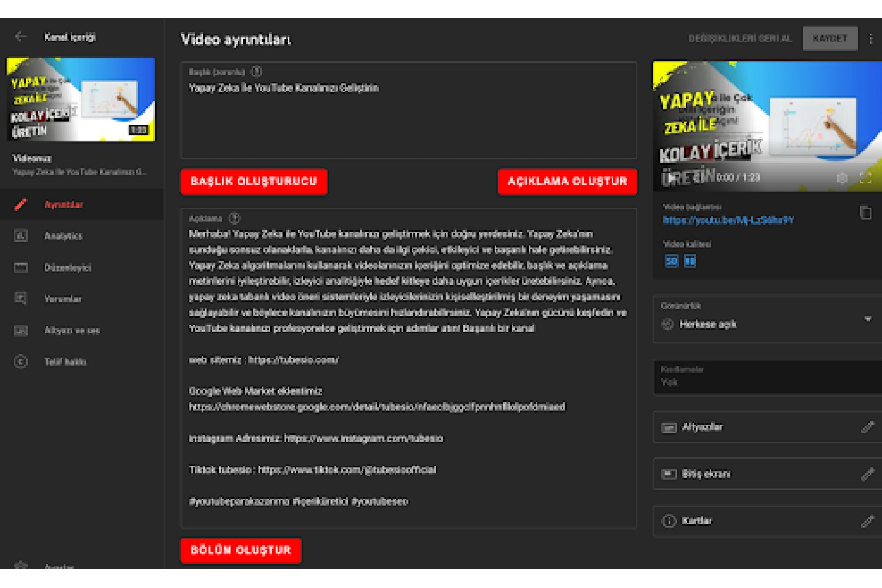Click the Altyazılar subtitles icon in the right panel
This screenshot has width=882, height=588.
pyautogui.click(x=669, y=427)
